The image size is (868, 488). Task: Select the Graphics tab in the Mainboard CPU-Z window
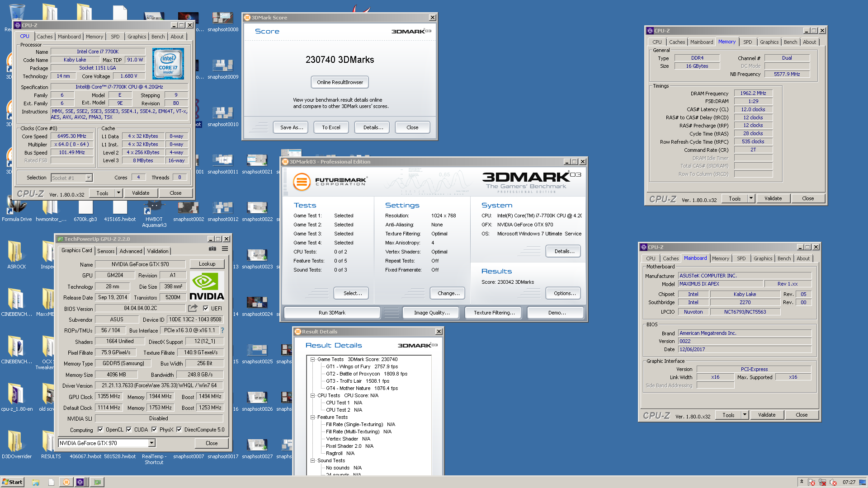tap(763, 258)
